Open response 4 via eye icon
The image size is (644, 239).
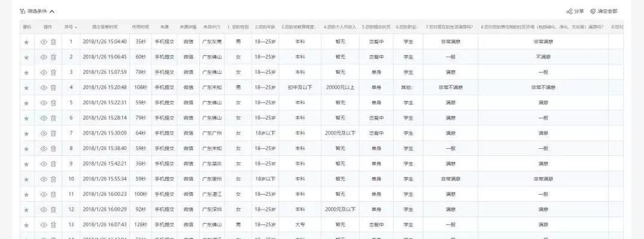coord(44,88)
